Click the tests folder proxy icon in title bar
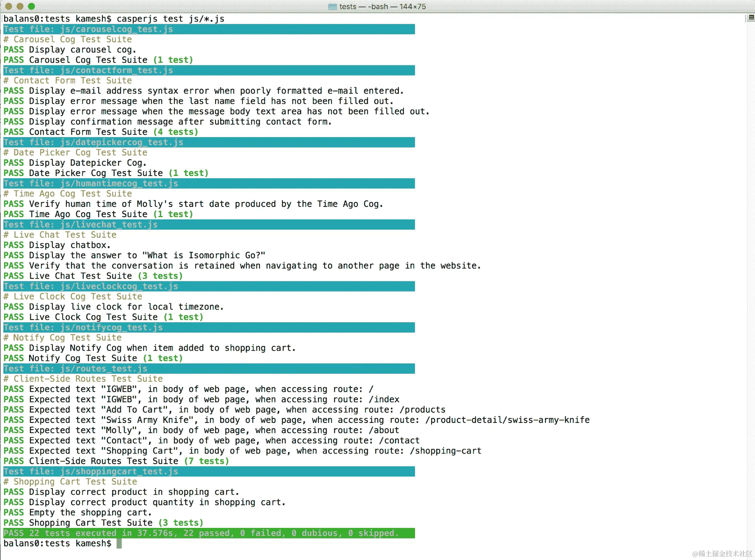The image size is (755, 560). 332,7
